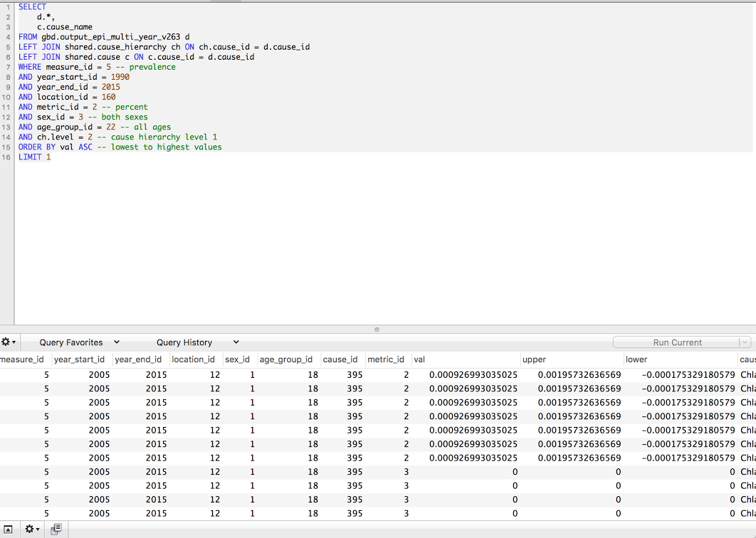Sort results by measure_id column header
The image size is (756, 538).
pyautogui.click(x=22, y=359)
